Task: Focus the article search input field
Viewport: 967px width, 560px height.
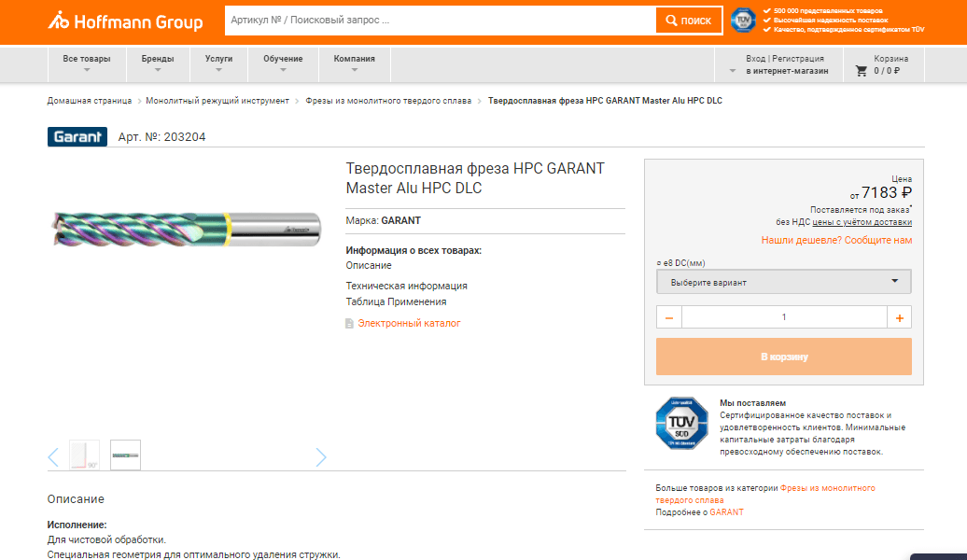Action: point(441,21)
